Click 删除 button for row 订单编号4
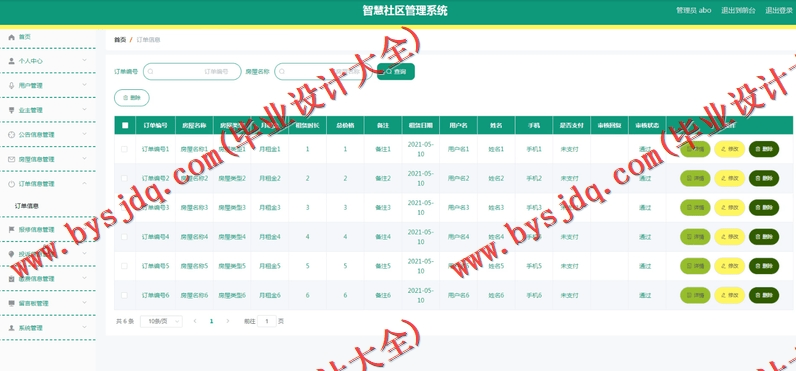Screen dimensions: 796x371 pyautogui.click(x=764, y=237)
